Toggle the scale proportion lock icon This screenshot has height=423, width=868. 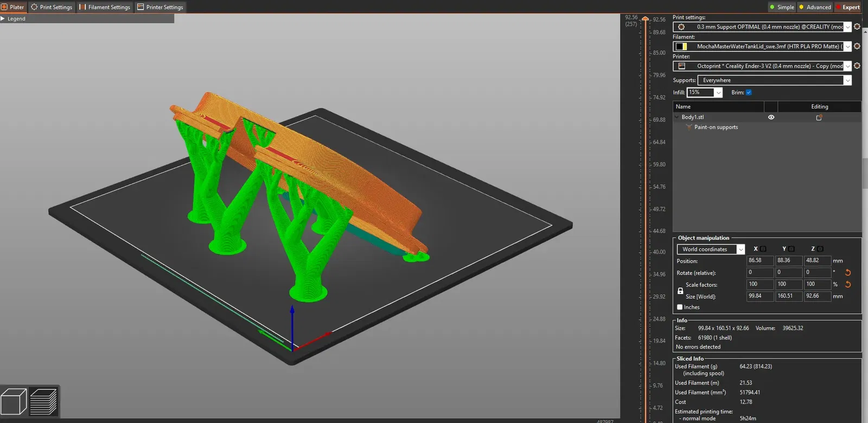click(x=680, y=291)
